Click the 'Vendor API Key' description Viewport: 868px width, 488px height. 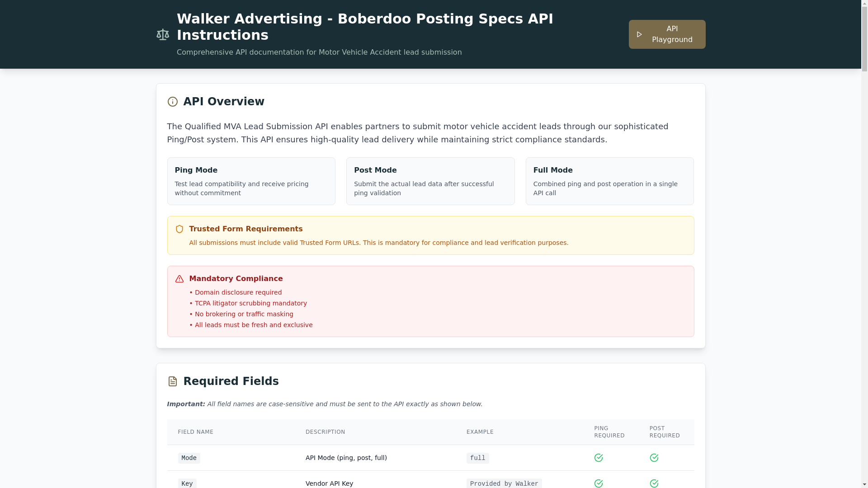point(330,483)
